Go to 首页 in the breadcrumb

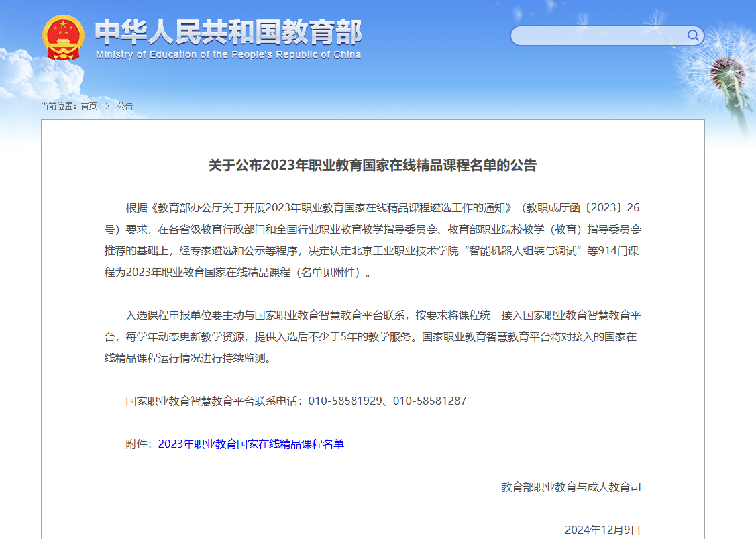click(x=89, y=106)
